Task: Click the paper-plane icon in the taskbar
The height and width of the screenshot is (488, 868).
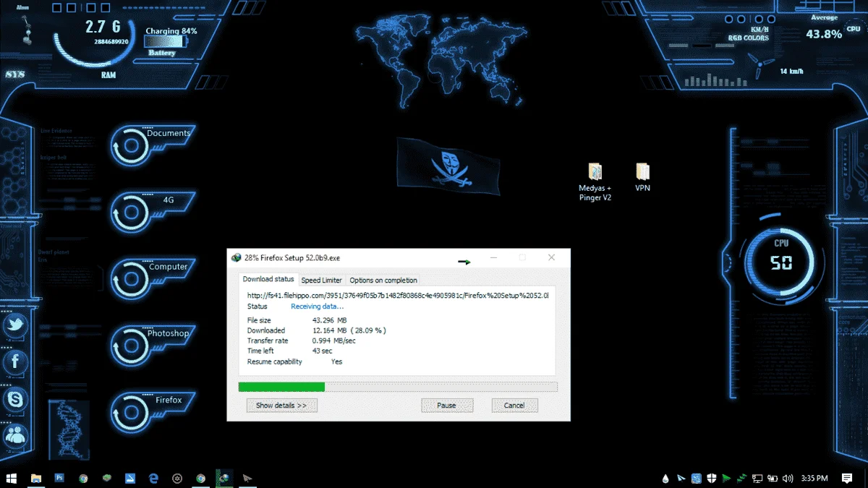Action: (247, 478)
